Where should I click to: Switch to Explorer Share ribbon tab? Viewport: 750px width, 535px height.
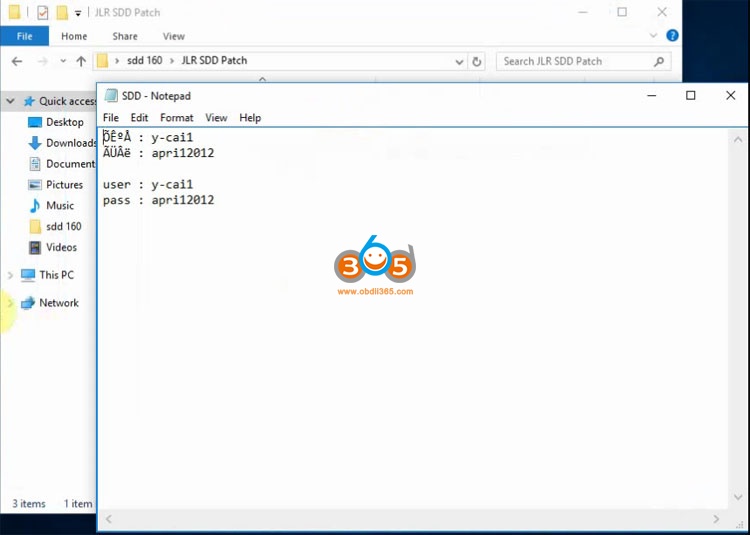tap(125, 36)
